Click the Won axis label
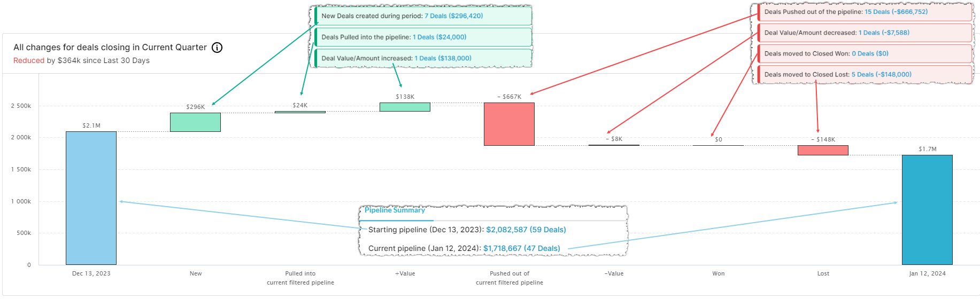The width and height of the screenshot is (980, 299). coord(719,273)
